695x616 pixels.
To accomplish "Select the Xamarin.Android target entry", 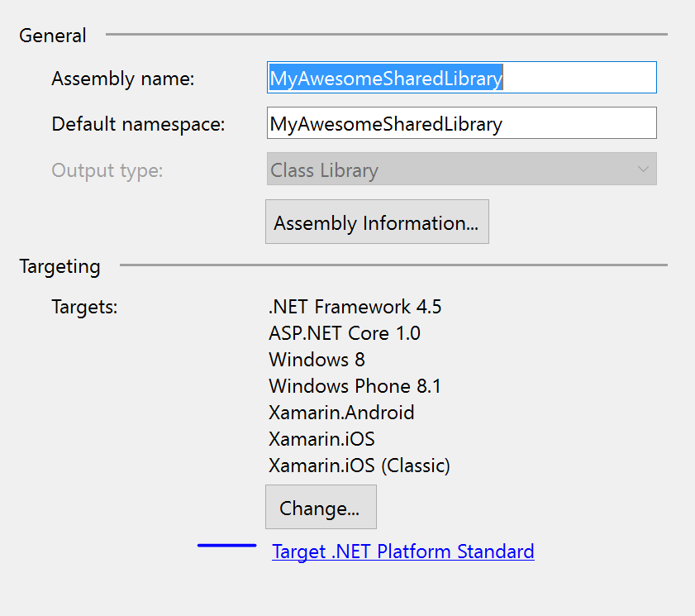I will pyautogui.click(x=341, y=413).
